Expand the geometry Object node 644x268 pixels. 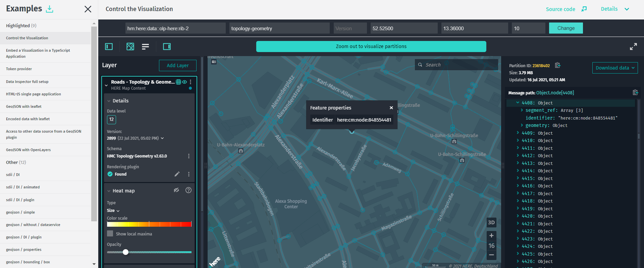click(522, 125)
